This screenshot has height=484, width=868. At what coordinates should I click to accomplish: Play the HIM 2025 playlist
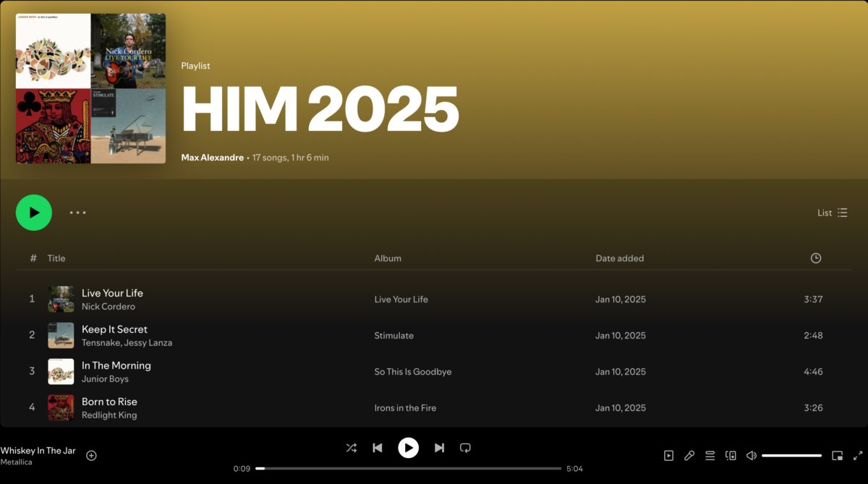click(x=34, y=213)
